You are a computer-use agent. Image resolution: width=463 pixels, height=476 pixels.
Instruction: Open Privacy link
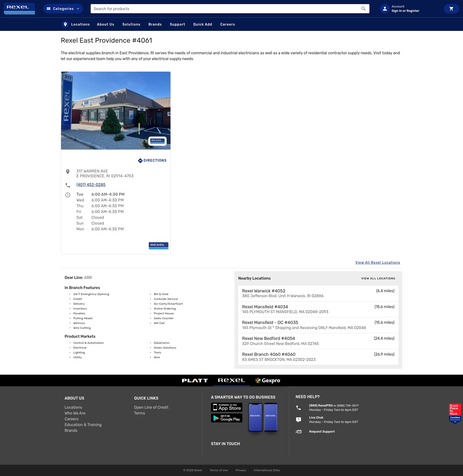pos(241,470)
